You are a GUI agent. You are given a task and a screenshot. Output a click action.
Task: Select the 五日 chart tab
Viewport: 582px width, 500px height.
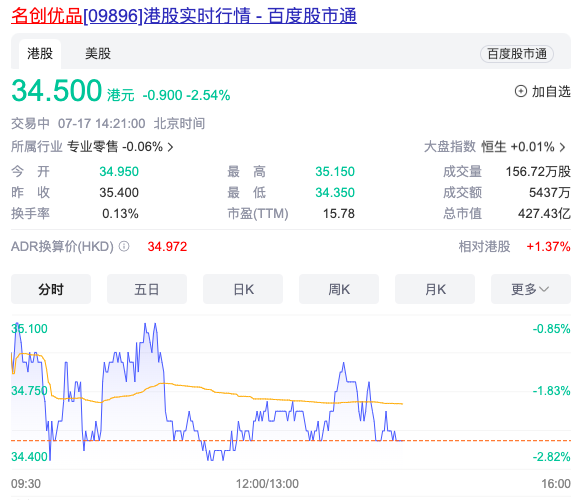(x=147, y=289)
